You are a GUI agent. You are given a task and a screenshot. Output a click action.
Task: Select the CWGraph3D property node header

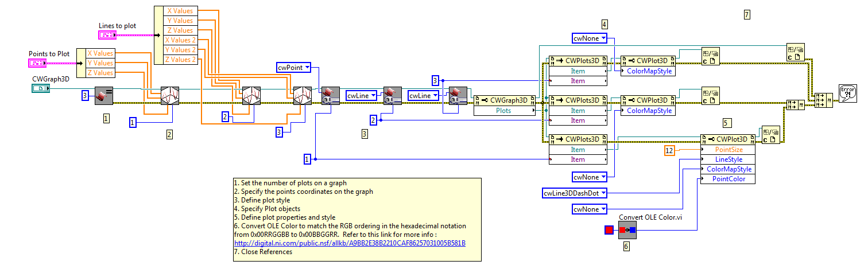(x=505, y=100)
